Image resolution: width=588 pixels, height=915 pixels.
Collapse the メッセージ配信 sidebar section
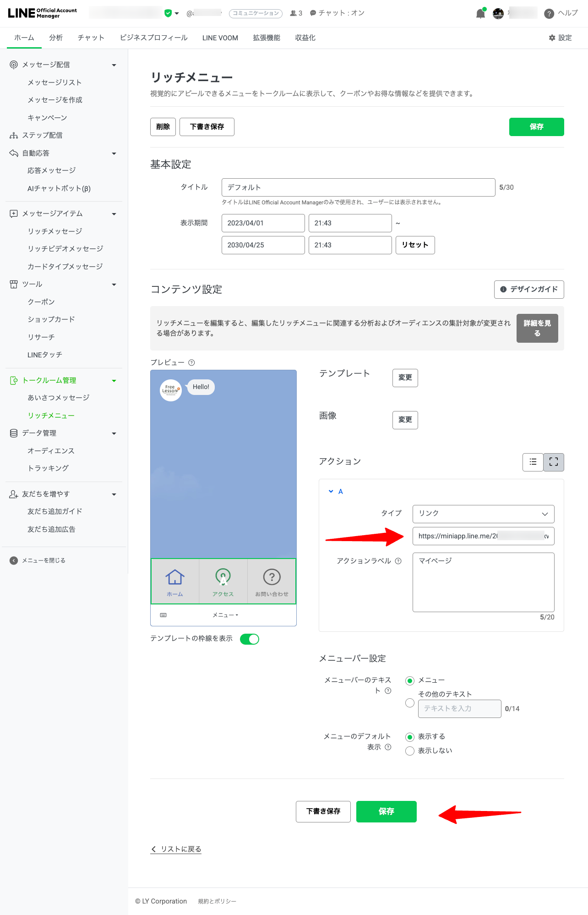[x=114, y=65]
